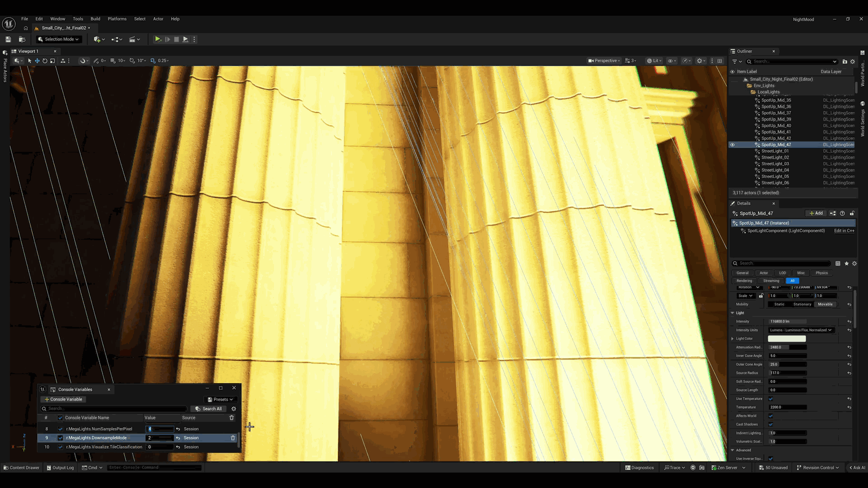Open Console Variables settings gear

click(x=234, y=409)
